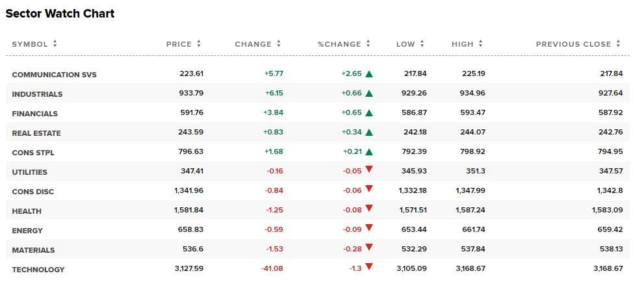Click sort arrows next to Price header
Image resolution: width=644 pixels, height=295 pixels.
pos(199,44)
